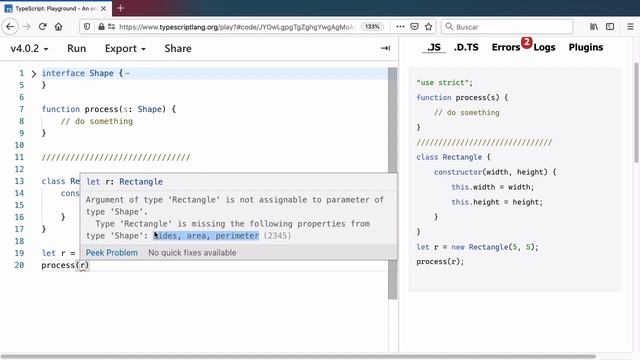Viewport: 640px width, 360px height.
Task: Open a new browser tab
Action: 120,8
